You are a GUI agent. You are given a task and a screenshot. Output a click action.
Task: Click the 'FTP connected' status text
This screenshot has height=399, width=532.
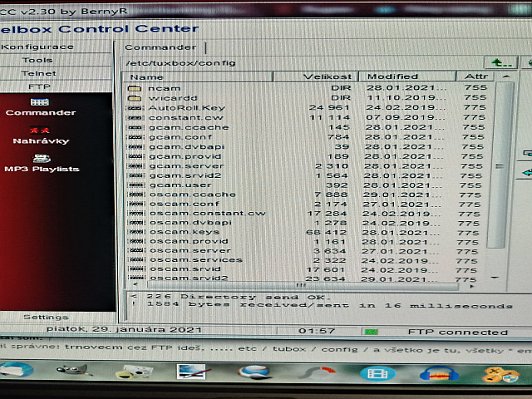coord(458,332)
